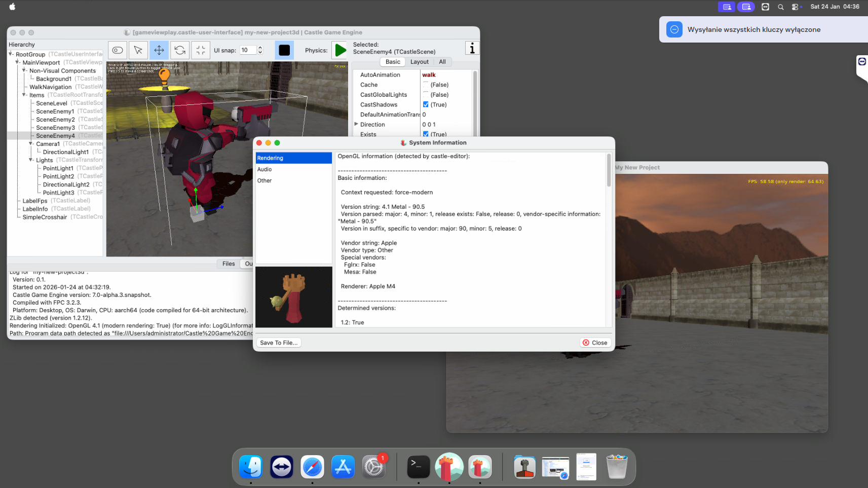Image resolution: width=868 pixels, height=488 pixels.
Task: Activate the Translate move tool
Action: (x=159, y=50)
